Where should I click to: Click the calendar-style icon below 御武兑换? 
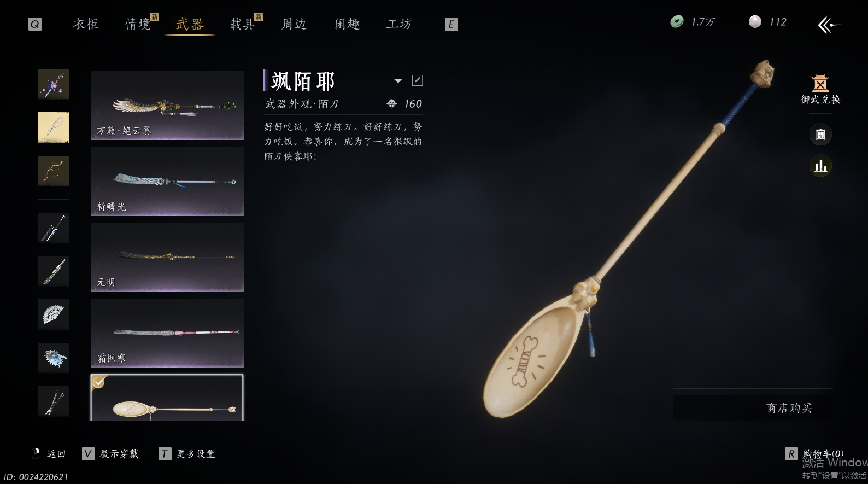click(820, 134)
